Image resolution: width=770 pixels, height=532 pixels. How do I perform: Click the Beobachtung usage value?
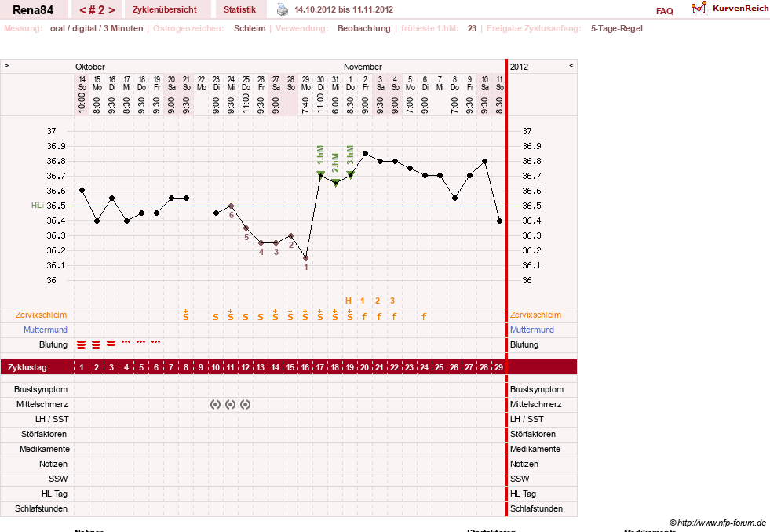pyautogui.click(x=364, y=28)
